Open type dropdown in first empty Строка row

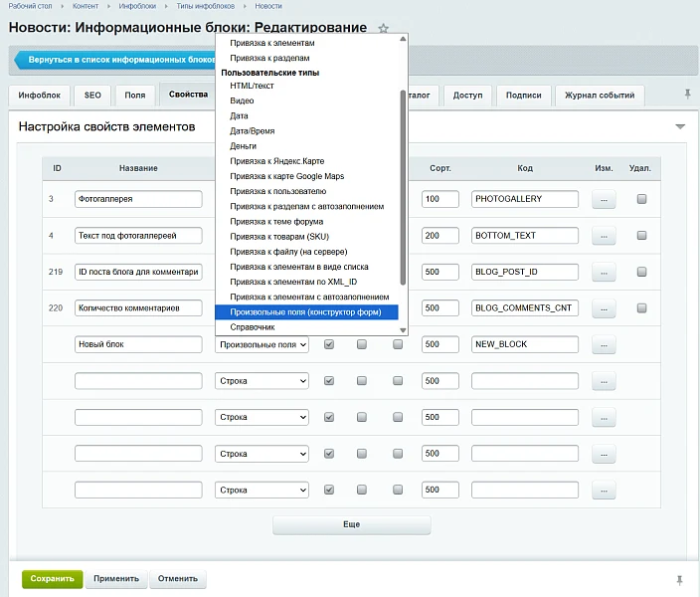click(262, 381)
